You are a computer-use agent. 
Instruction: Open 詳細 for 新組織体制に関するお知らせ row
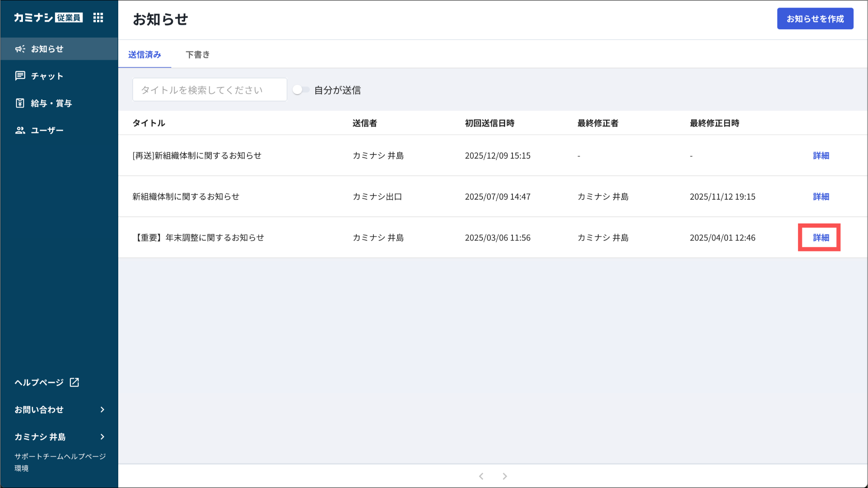click(821, 197)
